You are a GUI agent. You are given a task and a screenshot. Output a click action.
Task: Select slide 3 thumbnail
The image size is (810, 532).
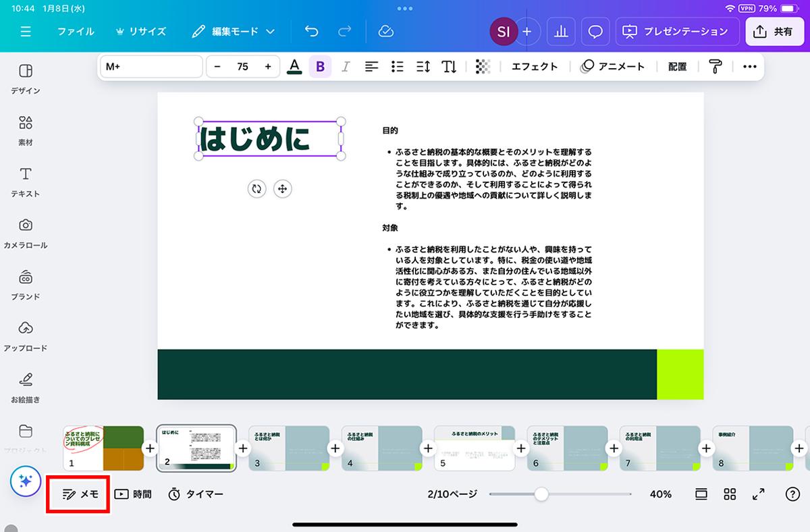pyautogui.click(x=289, y=448)
